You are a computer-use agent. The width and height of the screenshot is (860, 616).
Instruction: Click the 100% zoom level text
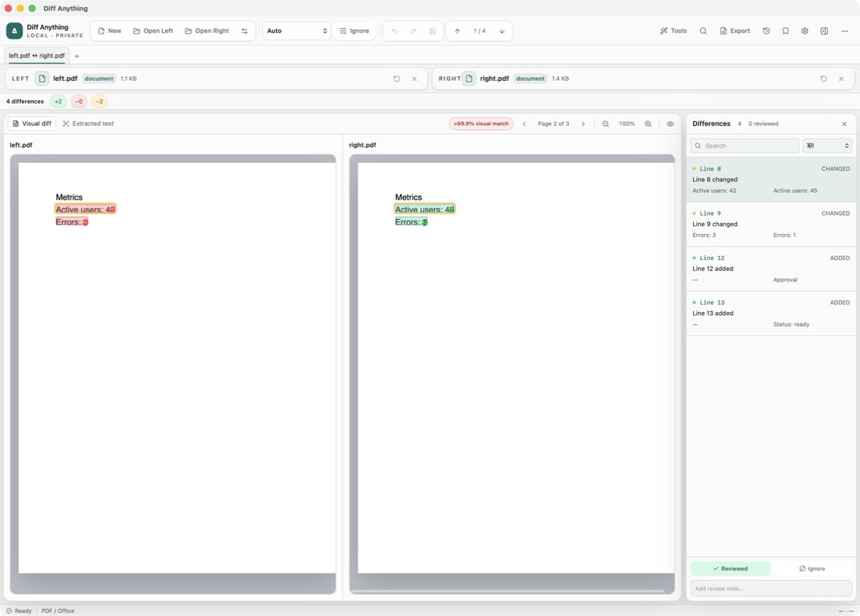(x=627, y=124)
